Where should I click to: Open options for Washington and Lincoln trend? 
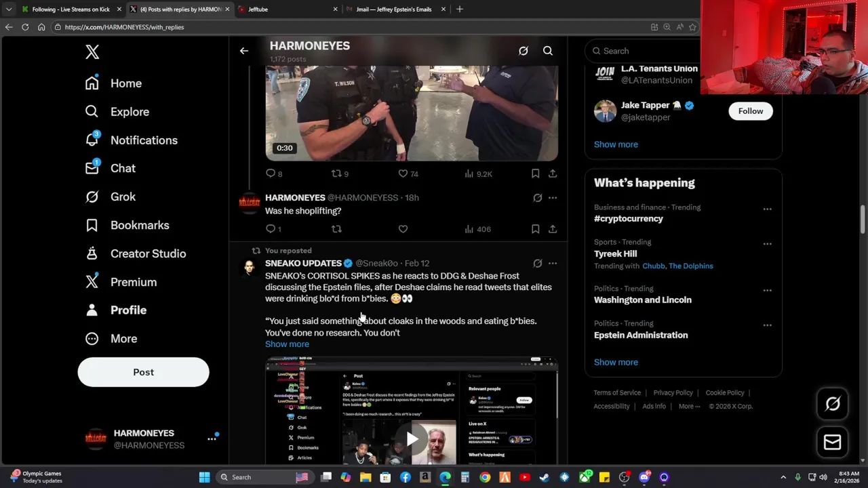point(767,290)
